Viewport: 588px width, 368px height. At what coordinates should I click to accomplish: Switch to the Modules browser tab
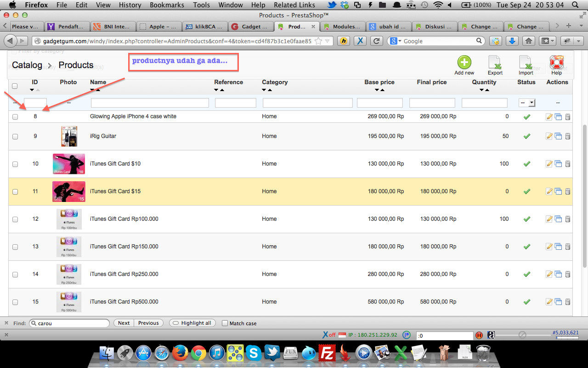click(x=343, y=26)
